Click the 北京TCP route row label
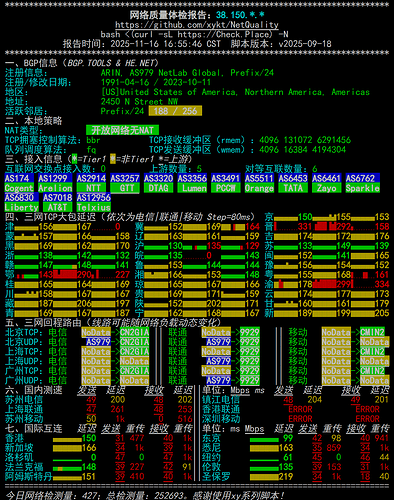The width and height of the screenshot is (394, 500). [x=24, y=332]
